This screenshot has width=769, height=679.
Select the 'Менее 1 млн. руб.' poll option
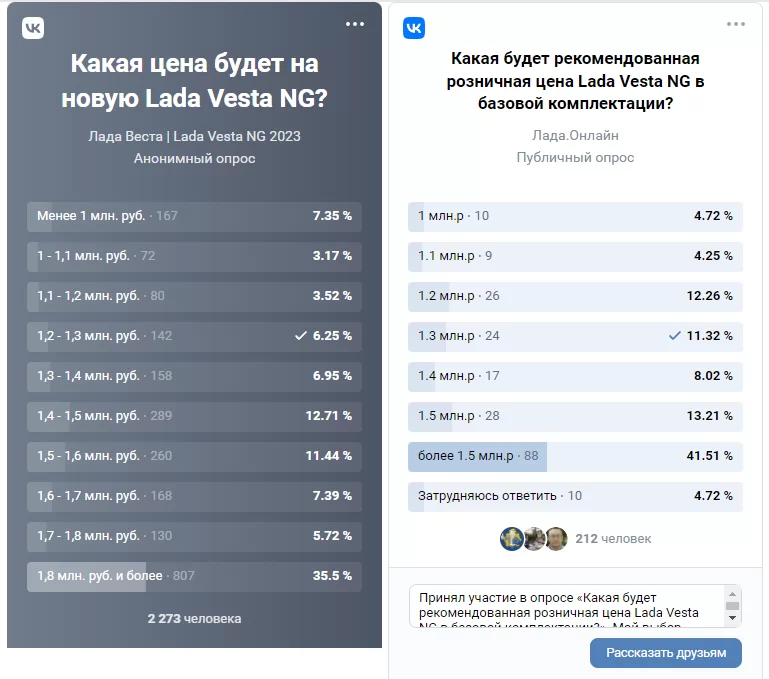(194, 216)
